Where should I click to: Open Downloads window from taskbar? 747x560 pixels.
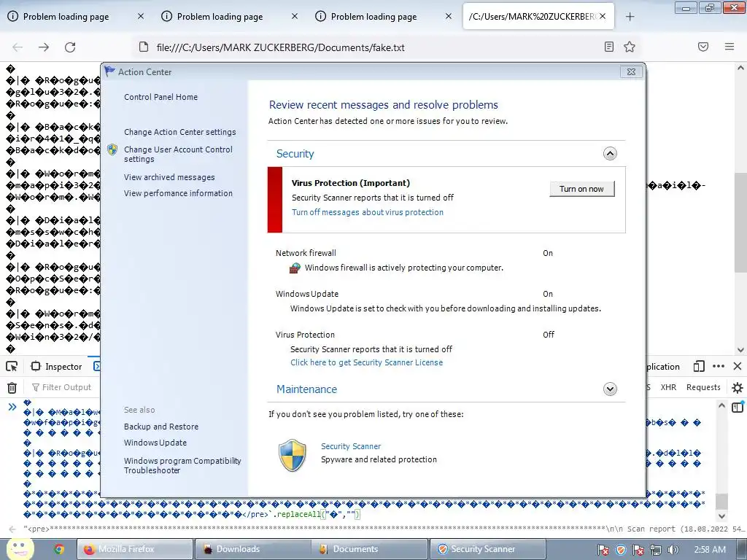252,549
